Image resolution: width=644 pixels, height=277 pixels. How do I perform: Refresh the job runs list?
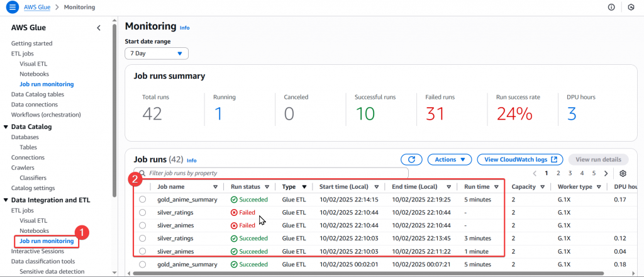click(x=412, y=159)
